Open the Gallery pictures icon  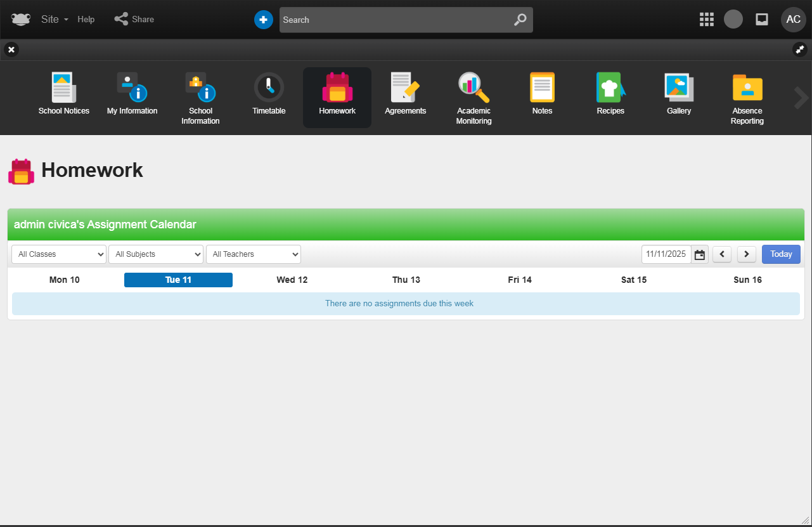pyautogui.click(x=679, y=88)
